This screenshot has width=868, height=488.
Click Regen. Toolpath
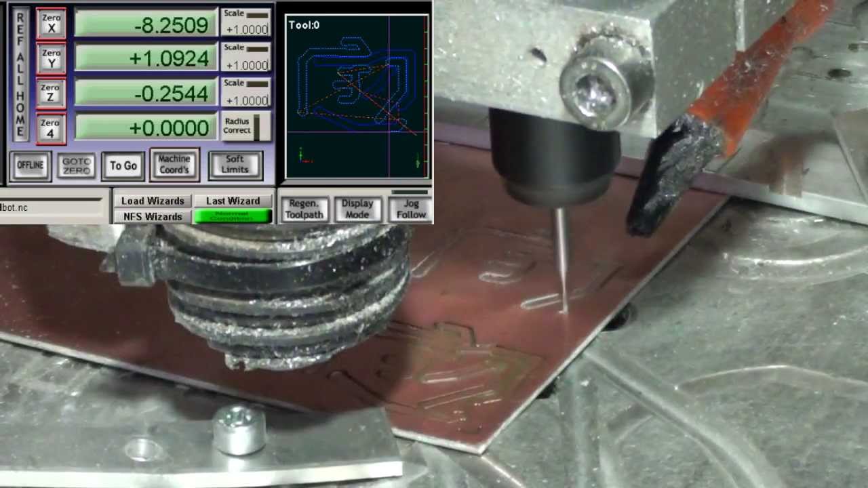click(x=303, y=209)
